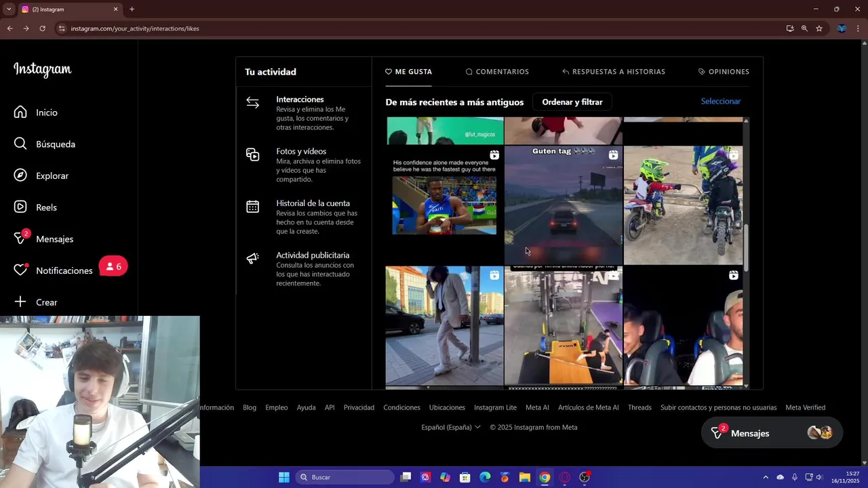Reload the page
The height and width of the screenshot is (488, 868).
[42, 28]
